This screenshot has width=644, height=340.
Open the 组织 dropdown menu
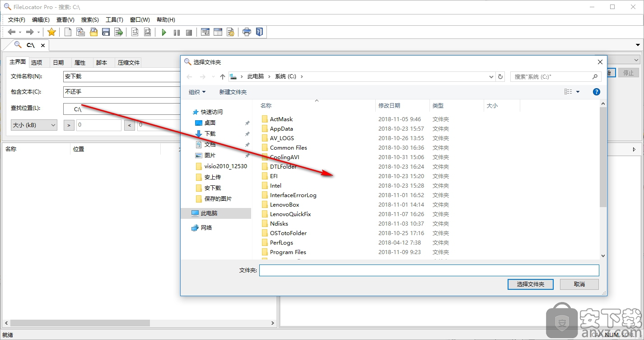[197, 92]
